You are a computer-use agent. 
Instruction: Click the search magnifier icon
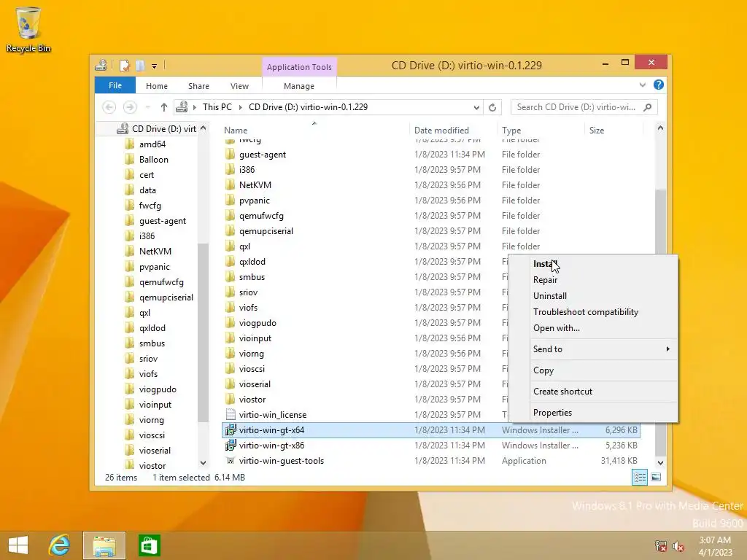[648, 107]
